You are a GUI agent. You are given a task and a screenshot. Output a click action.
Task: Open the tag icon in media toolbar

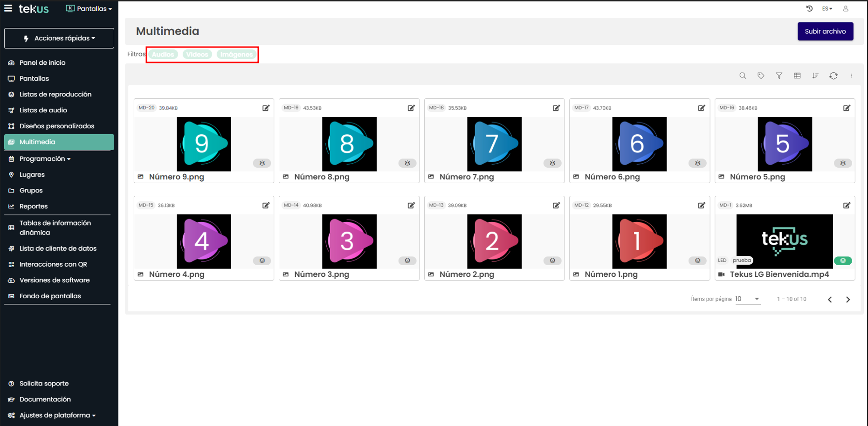[x=761, y=76]
